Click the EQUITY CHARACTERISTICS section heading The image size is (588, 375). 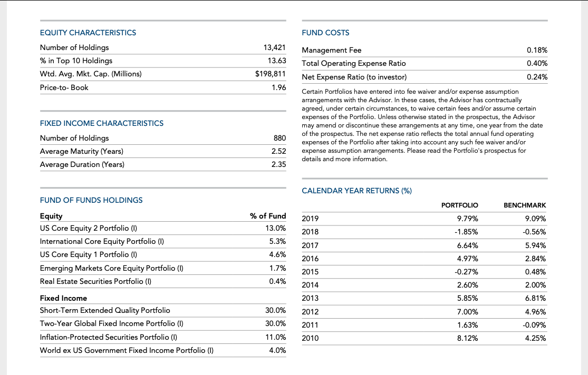click(88, 33)
